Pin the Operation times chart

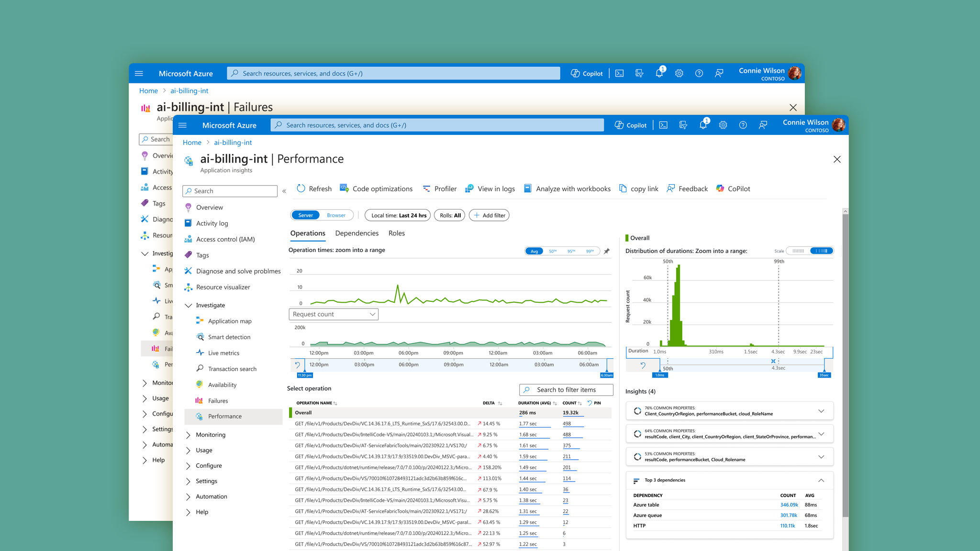pos(607,251)
